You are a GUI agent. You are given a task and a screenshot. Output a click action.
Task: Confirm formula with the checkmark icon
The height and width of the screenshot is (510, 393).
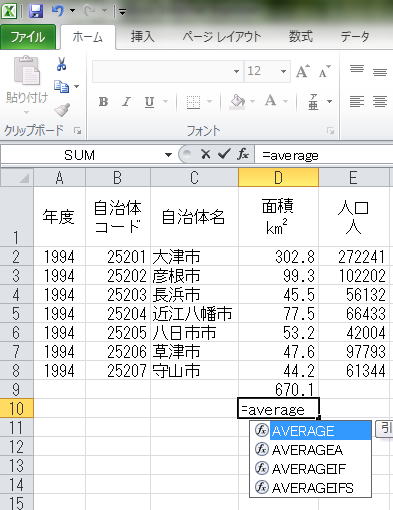pos(224,154)
